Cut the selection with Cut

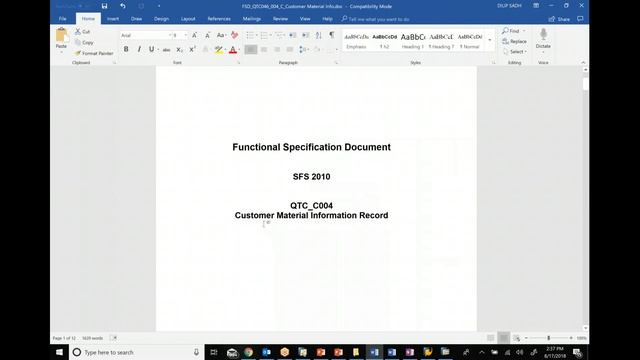click(82, 31)
